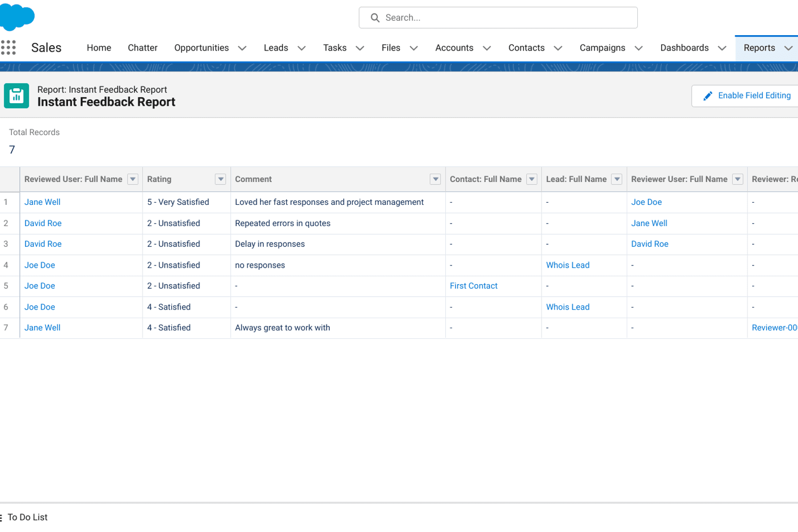Expand the Contacts tab dropdown chevron
Viewport: 798px width, 532px height.
click(x=558, y=48)
